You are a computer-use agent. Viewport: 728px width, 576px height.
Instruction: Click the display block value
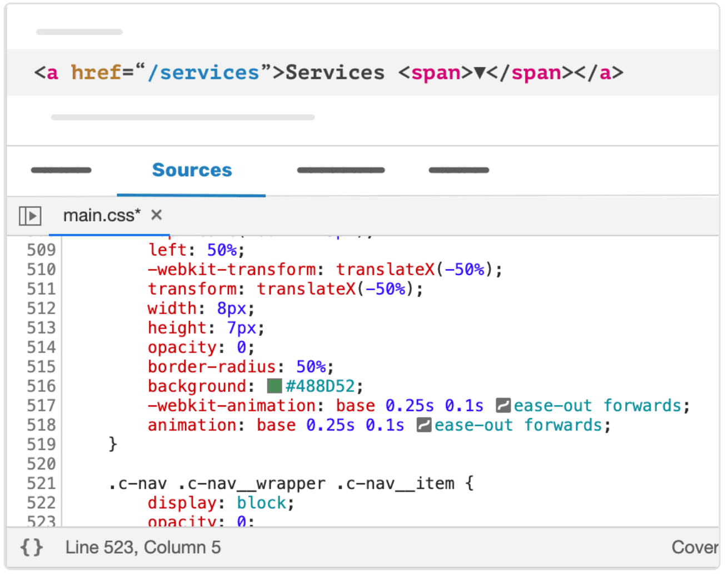pyautogui.click(x=261, y=503)
